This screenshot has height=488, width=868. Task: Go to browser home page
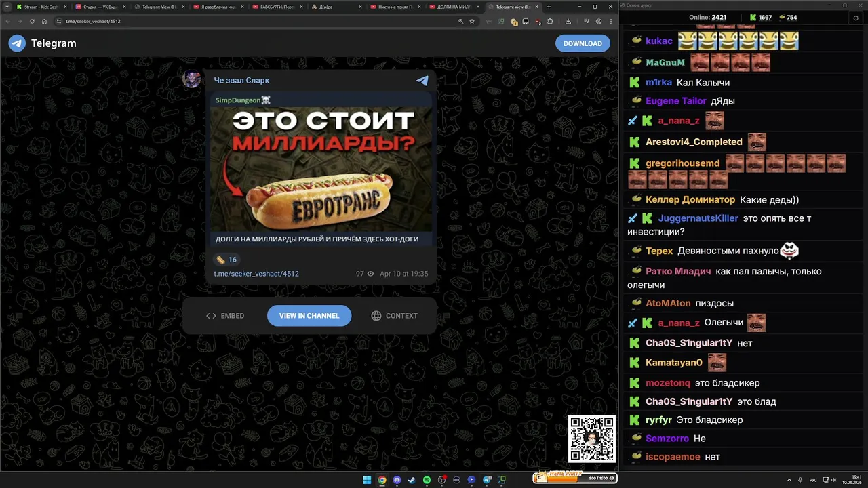[x=44, y=21]
